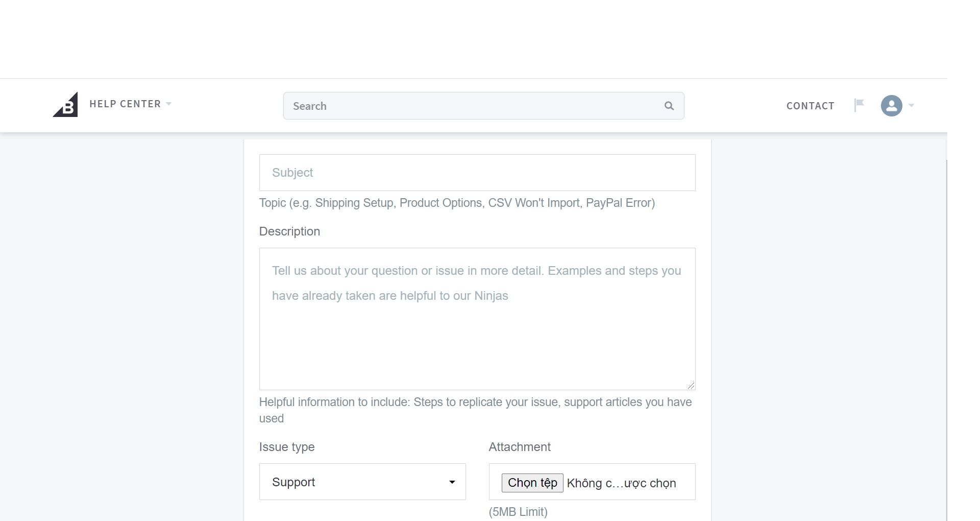Click the Attachment label
This screenshot has height=521, width=980.
click(519, 447)
